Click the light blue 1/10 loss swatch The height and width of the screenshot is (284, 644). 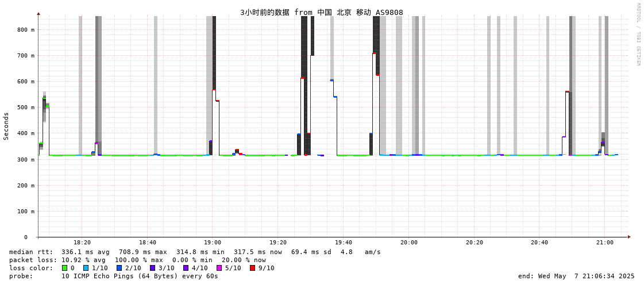[x=84, y=268]
